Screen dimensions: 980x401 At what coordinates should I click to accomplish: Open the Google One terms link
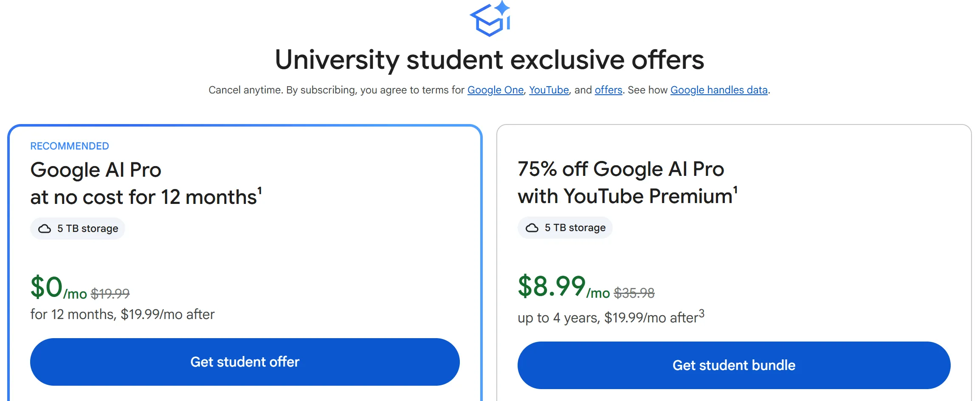(x=496, y=90)
